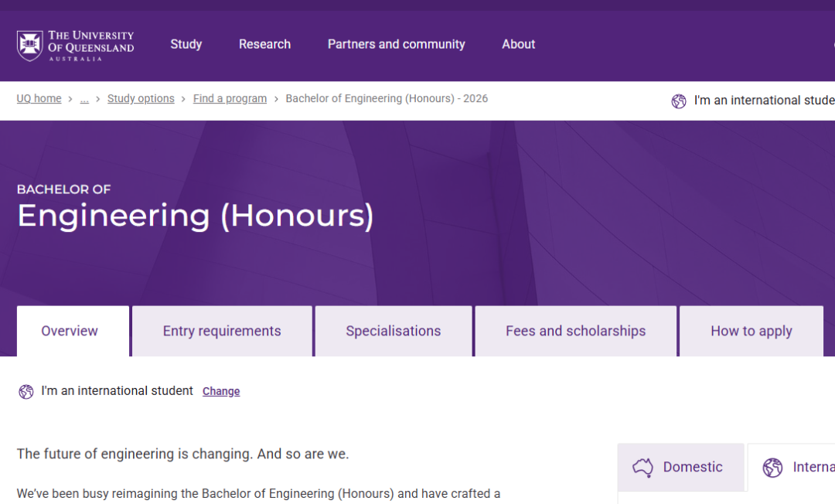This screenshot has height=504, width=835.
Task: Click the Change link for student type
Action: coord(221,391)
